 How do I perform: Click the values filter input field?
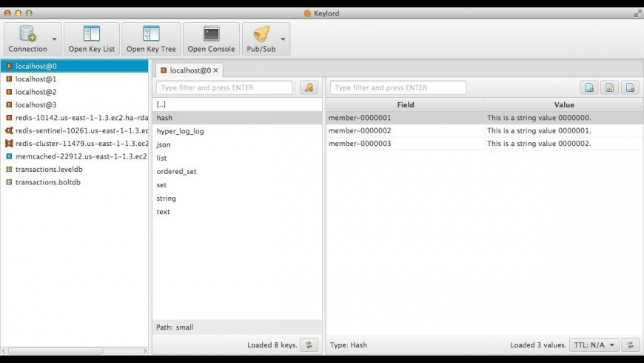(x=398, y=87)
